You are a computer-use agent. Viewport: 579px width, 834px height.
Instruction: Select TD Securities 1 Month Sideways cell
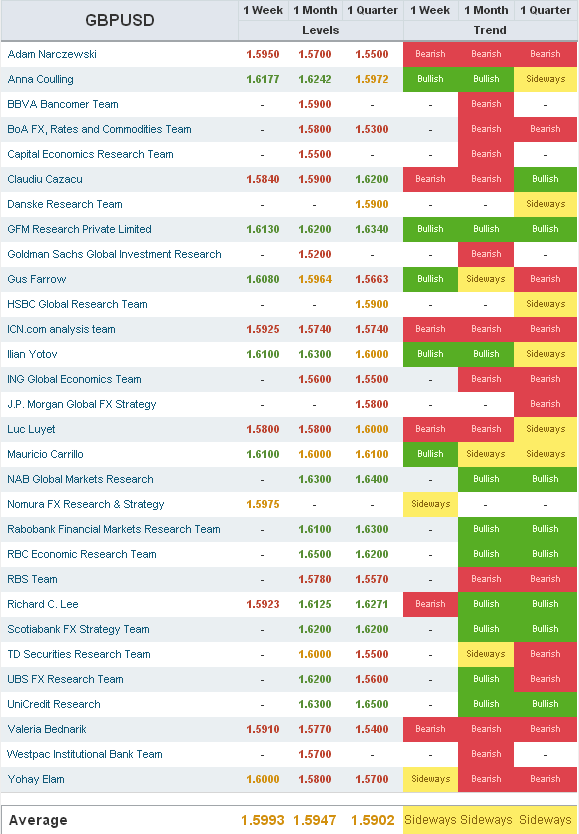(x=486, y=654)
